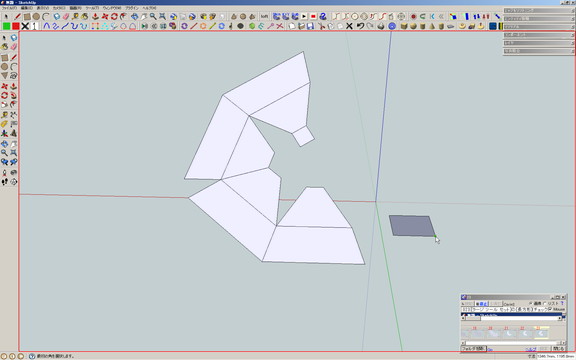This screenshot has height=360, width=576.
Task: Click the thumbnail strip scrollbar left arrow
Action: click(x=463, y=343)
